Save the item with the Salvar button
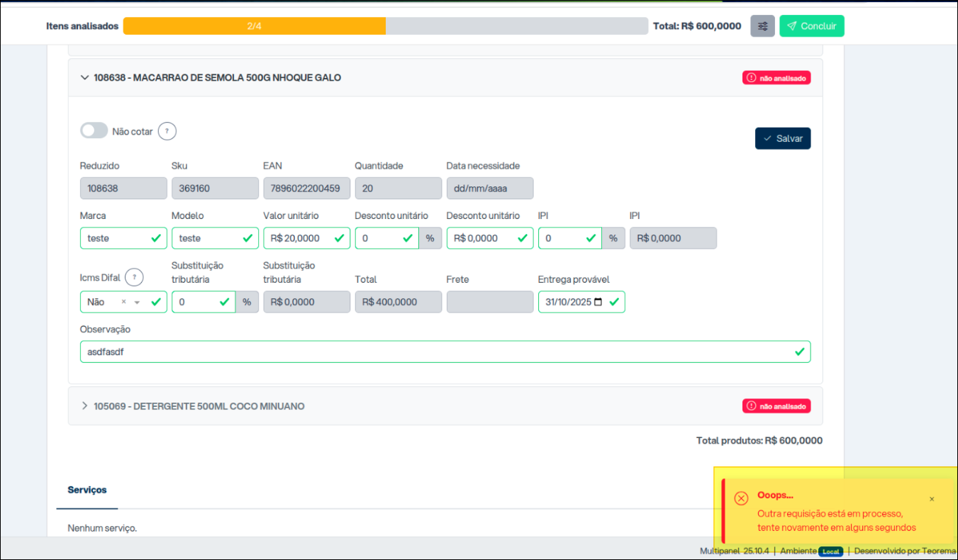 782,139
